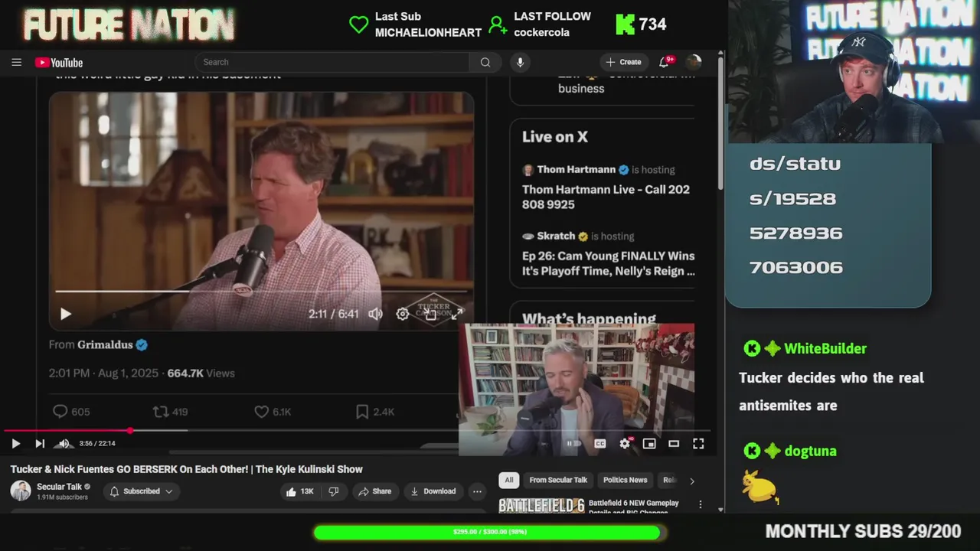The width and height of the screenshot is (980, 551).
Task: Select the All filter chip
Action: click(508, 480)
